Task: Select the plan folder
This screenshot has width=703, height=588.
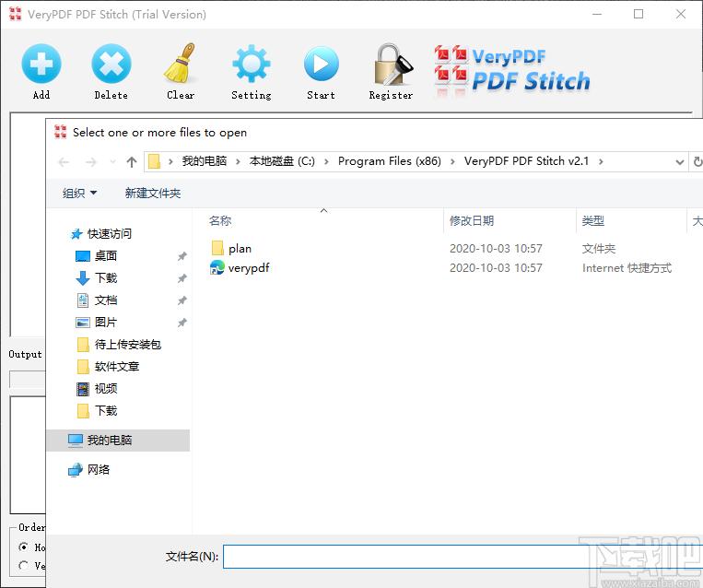Action: pos(240,249)
